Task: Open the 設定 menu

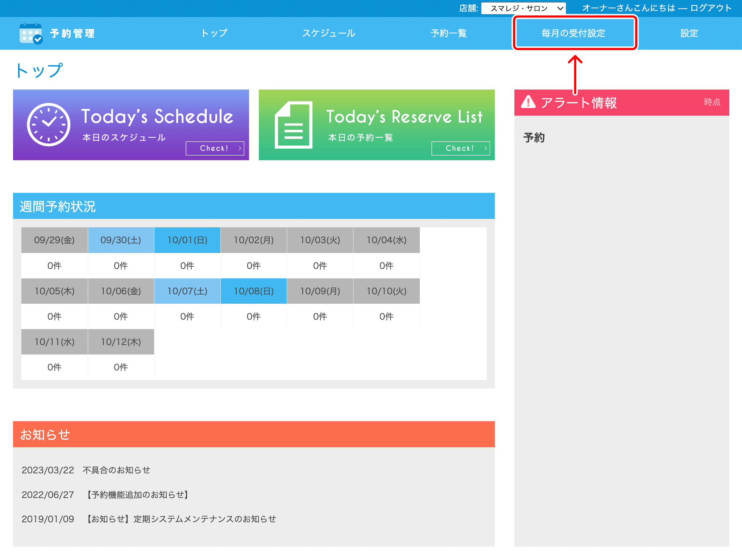Action: tap(689, 33)
